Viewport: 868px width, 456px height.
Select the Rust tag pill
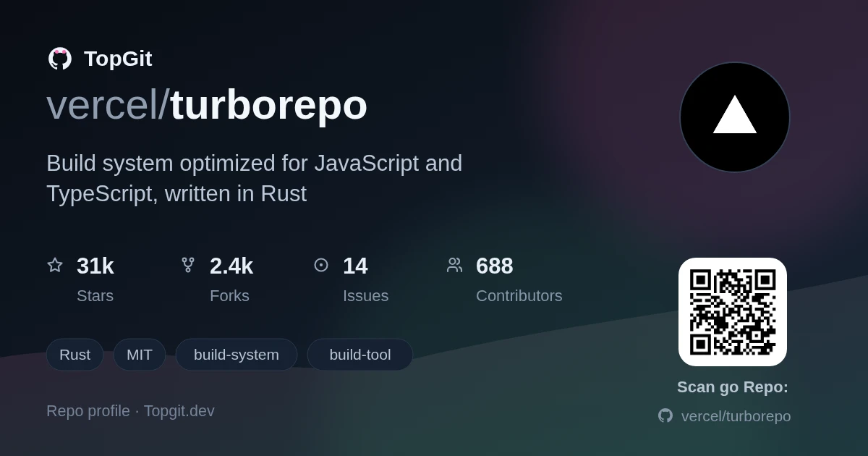pyautogui.click(x=75, y=355)
